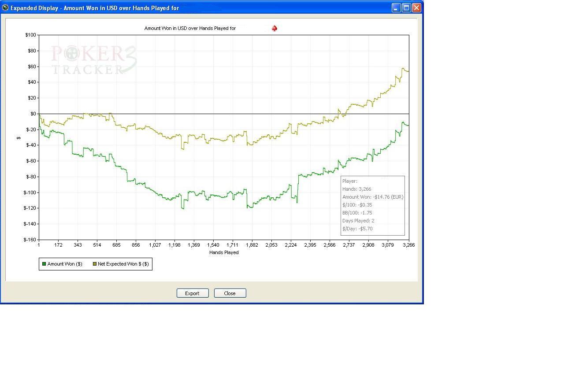Select the Net Expected Won $ ($) legend label

123,264
